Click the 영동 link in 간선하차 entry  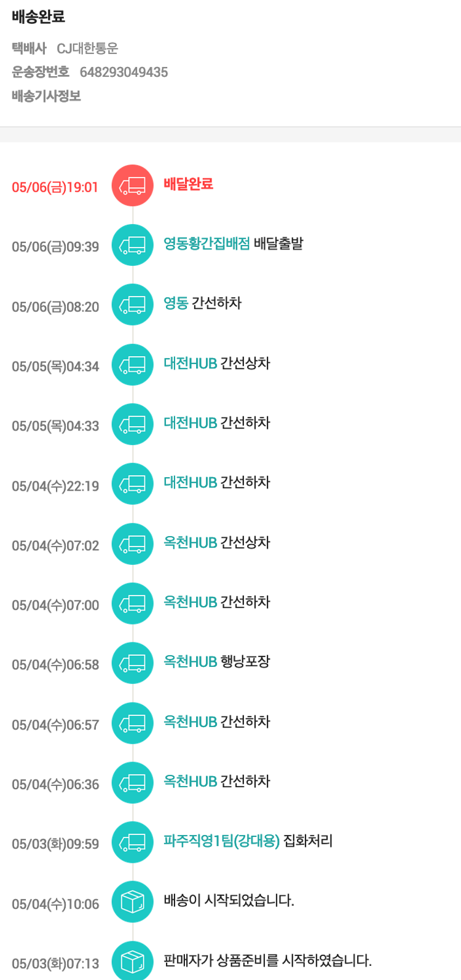[x=176, y=303]
